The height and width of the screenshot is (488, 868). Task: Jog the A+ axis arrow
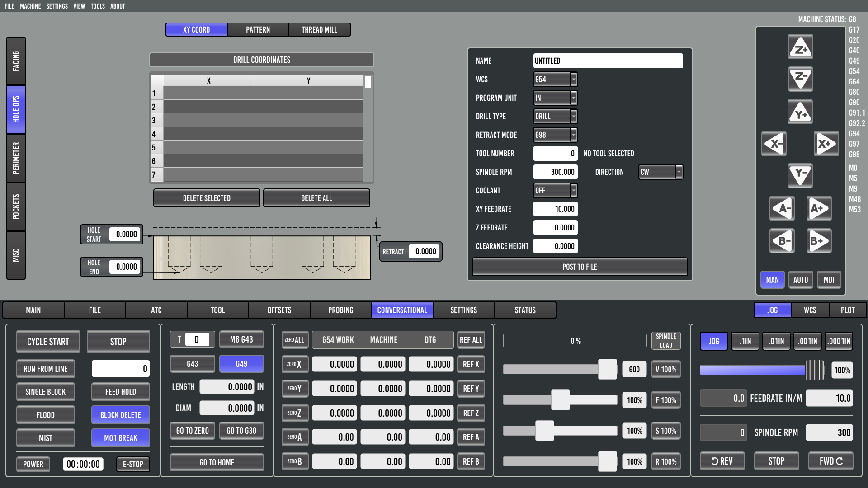[819, 209]
